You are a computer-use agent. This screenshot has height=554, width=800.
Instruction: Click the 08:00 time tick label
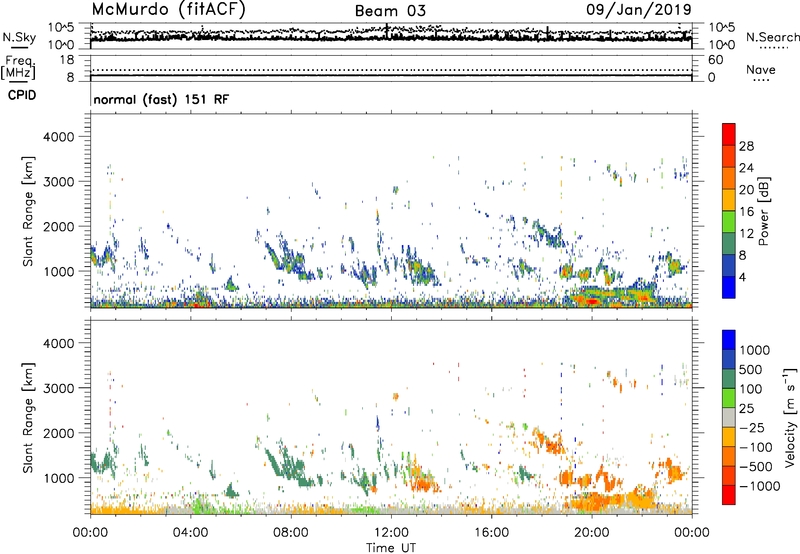pyautogui.click(x=291, y=533)
